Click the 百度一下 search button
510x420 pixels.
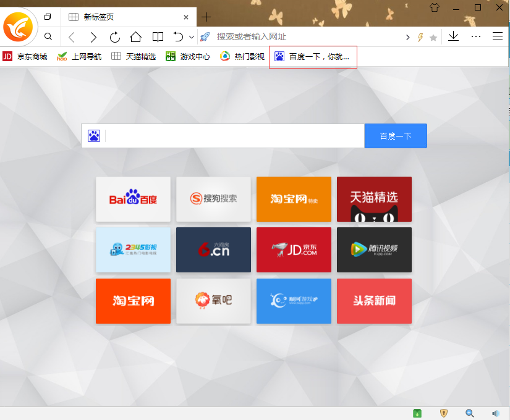point(396,135)
